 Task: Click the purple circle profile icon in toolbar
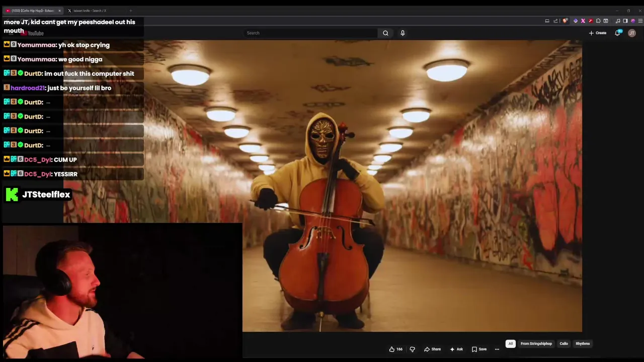(x=633, y=21)
